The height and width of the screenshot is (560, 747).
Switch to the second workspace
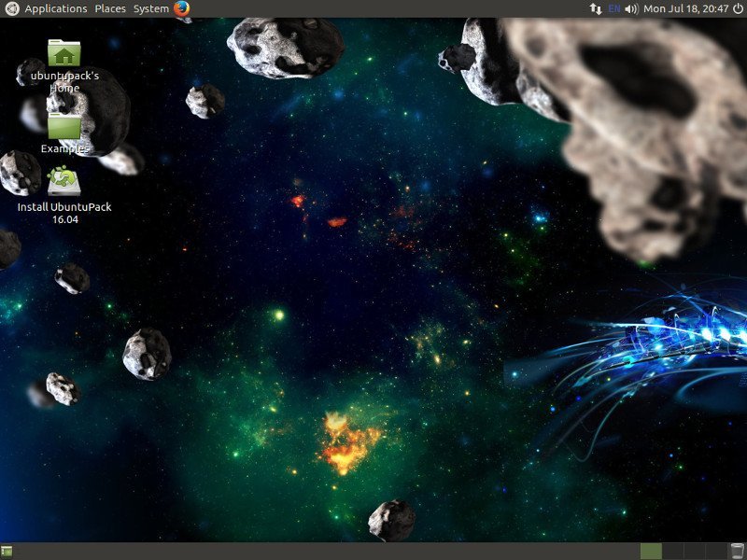pos(672,552)
